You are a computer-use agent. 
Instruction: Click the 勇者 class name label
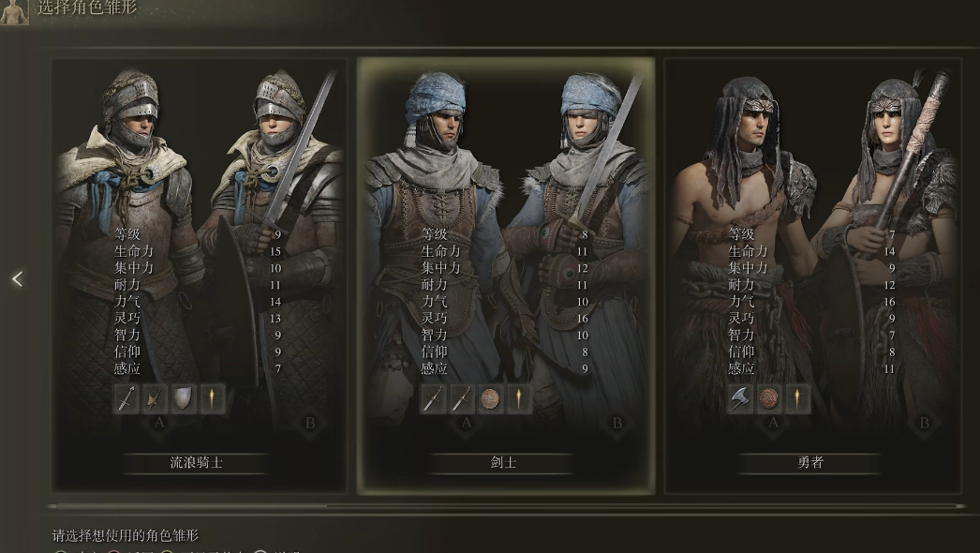pos(810,463)
